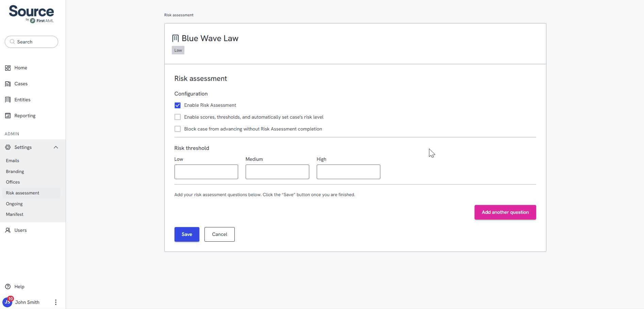644x309 pixels.
Task: Click Add another question button
Action: coord(505,212)
